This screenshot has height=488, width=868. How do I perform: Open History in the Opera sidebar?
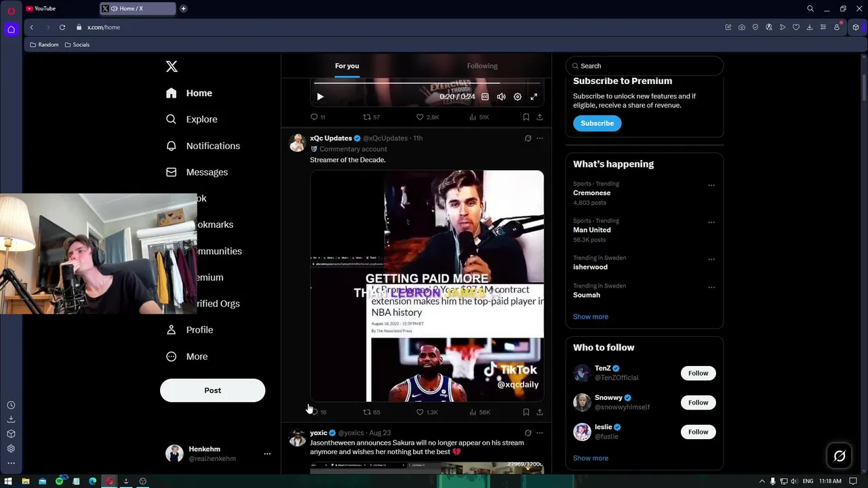[x=11, y=405]
